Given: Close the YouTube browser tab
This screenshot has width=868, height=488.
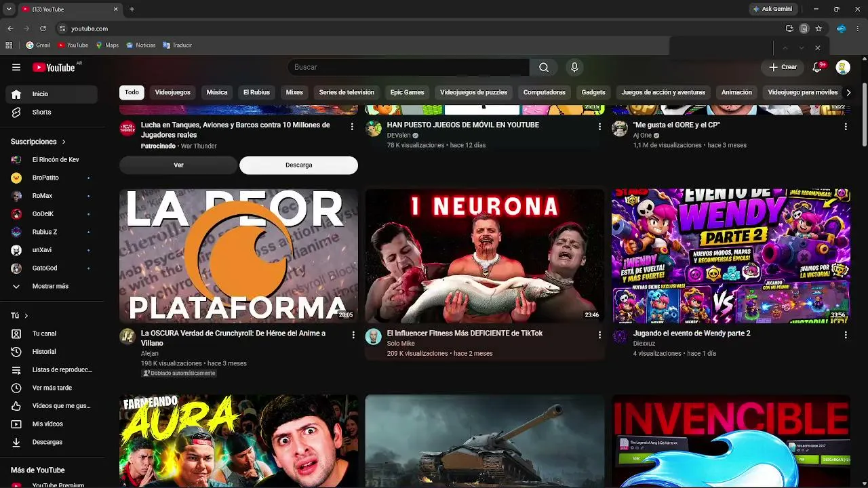Looking at the screenshot, I should pyautogui.click(x=115, y=9).
